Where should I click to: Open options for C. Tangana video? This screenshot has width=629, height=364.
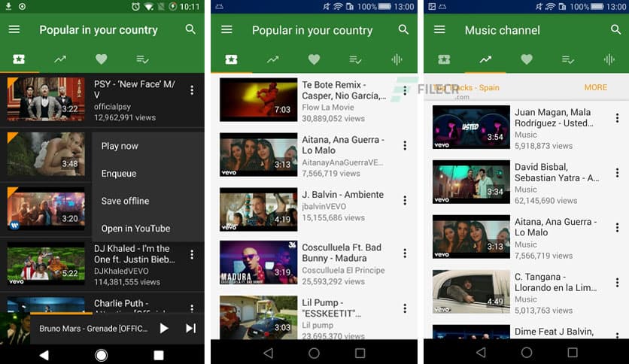pos(618,282)
